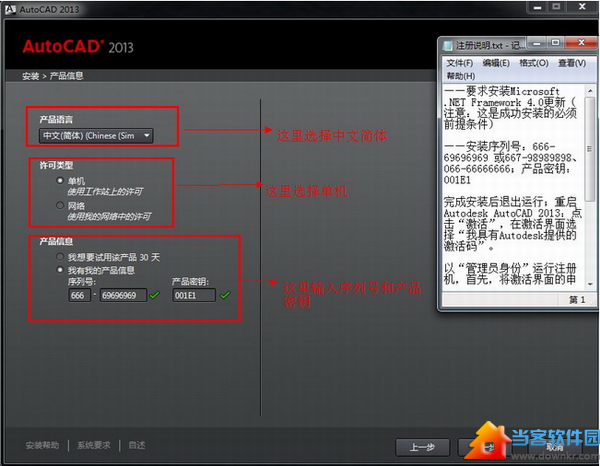Image resolution: width=600 pixels, height=466 pixels.
Task: Click the text 001E1 in Notepad
Action: [x=457, y=180]
